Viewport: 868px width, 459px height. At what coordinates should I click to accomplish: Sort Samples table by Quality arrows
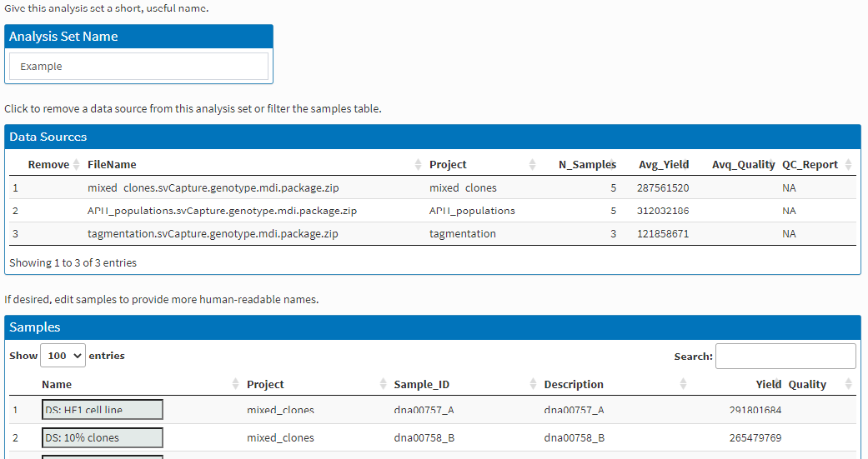click(x=848, y=384)
